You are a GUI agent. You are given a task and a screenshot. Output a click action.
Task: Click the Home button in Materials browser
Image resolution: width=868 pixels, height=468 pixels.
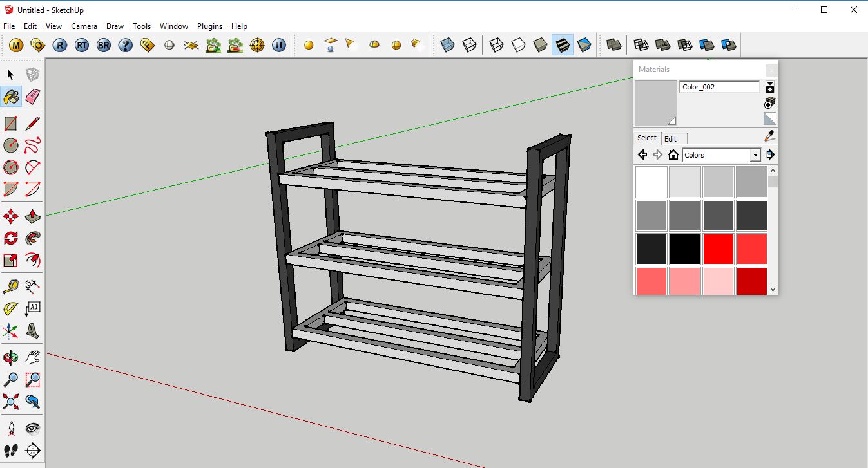coord(673,154)
